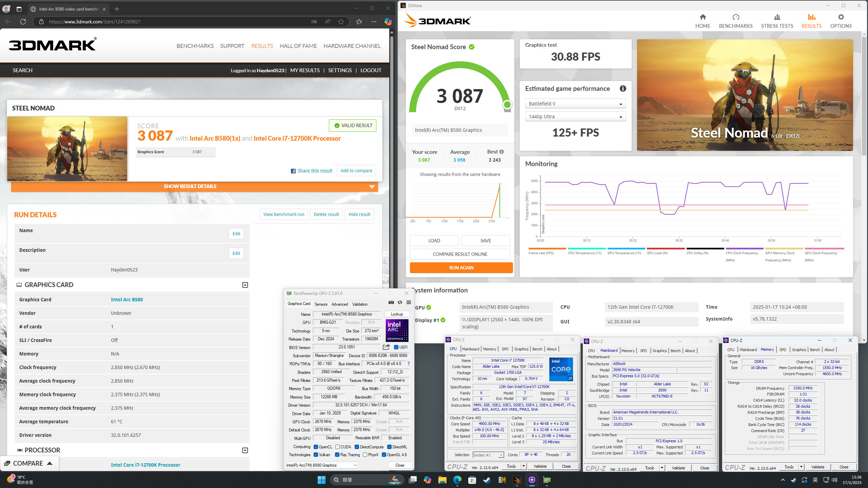Viewport: 868px width, 488px height.
Task: Open browser settings and more ellipsis
Action: [x=374, y=22]
